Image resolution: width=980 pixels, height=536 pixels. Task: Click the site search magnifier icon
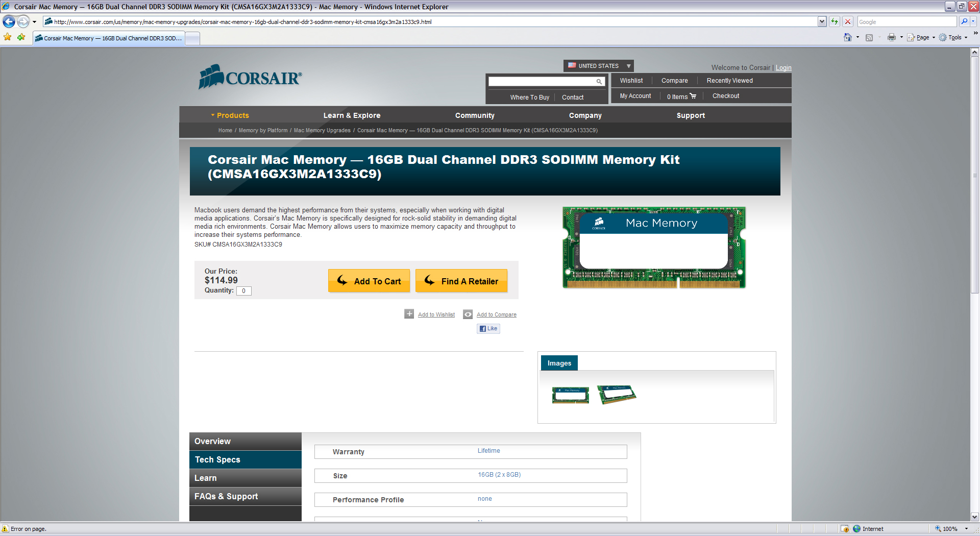(599, 82)
